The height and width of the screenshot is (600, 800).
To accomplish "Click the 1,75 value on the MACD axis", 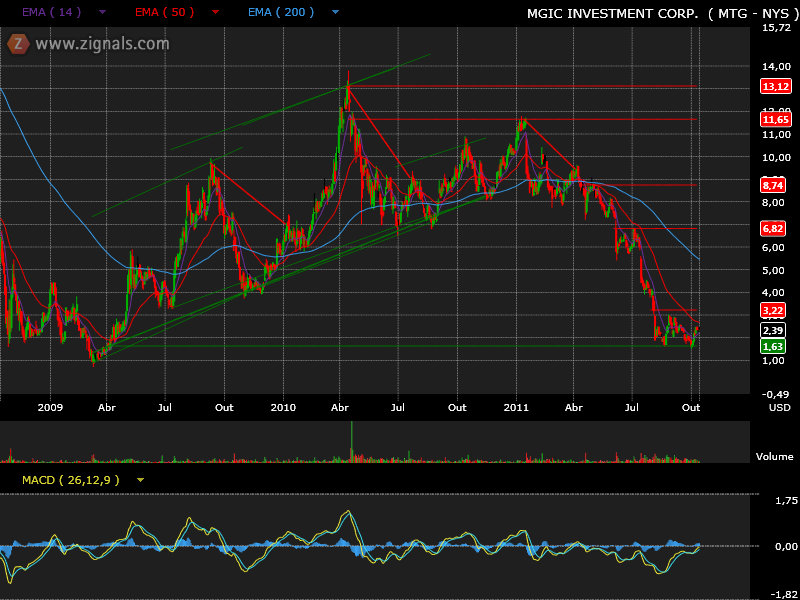I will [786, 501].
